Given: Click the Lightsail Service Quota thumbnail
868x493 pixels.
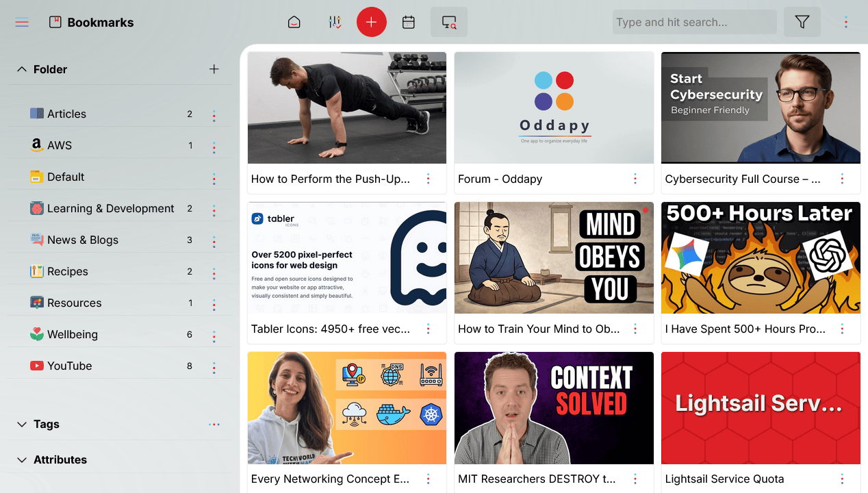Looking at the screenshot, I should (x=760, y=407).
